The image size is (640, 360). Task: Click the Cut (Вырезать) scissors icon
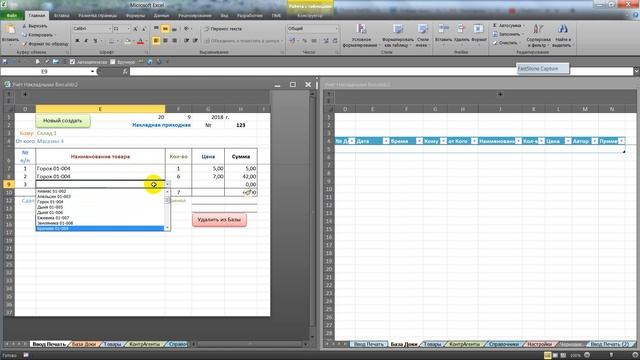(x=24, y=26)
